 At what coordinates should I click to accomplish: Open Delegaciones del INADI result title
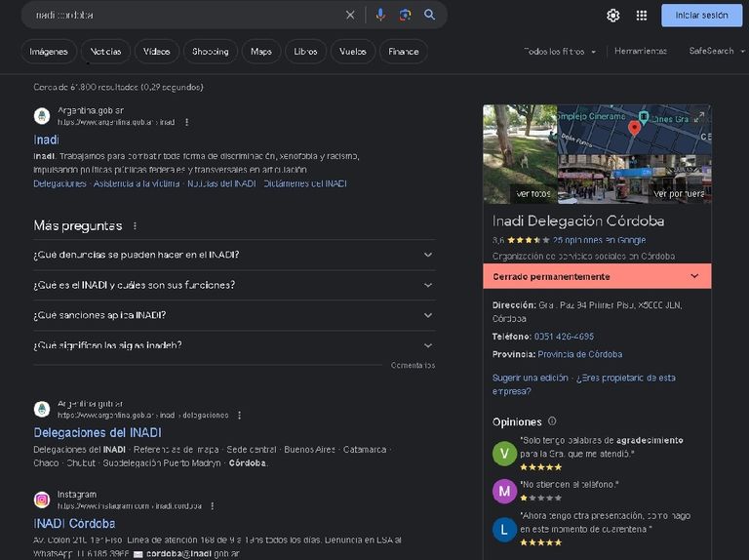(x=98, y=432)
